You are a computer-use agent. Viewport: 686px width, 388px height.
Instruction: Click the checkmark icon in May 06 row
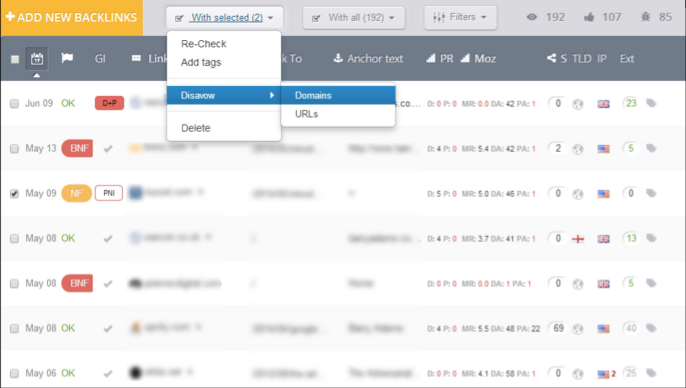click(108, 374)
